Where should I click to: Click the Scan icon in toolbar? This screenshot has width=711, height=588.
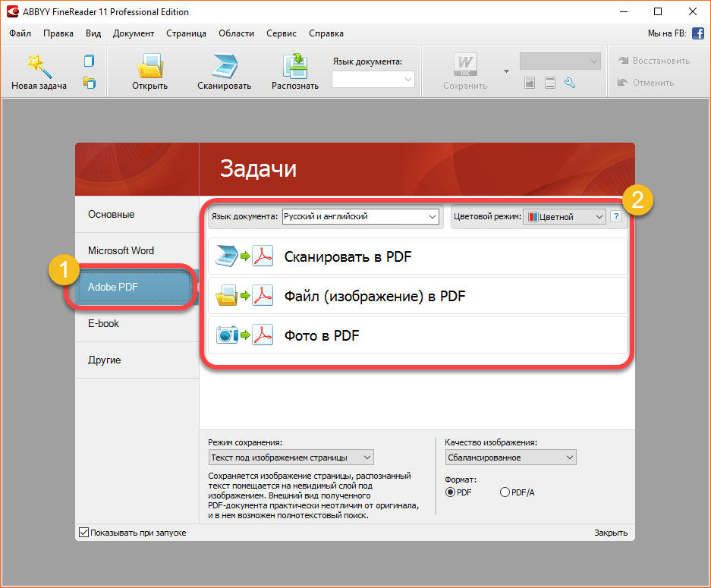[x=224, y=65]
